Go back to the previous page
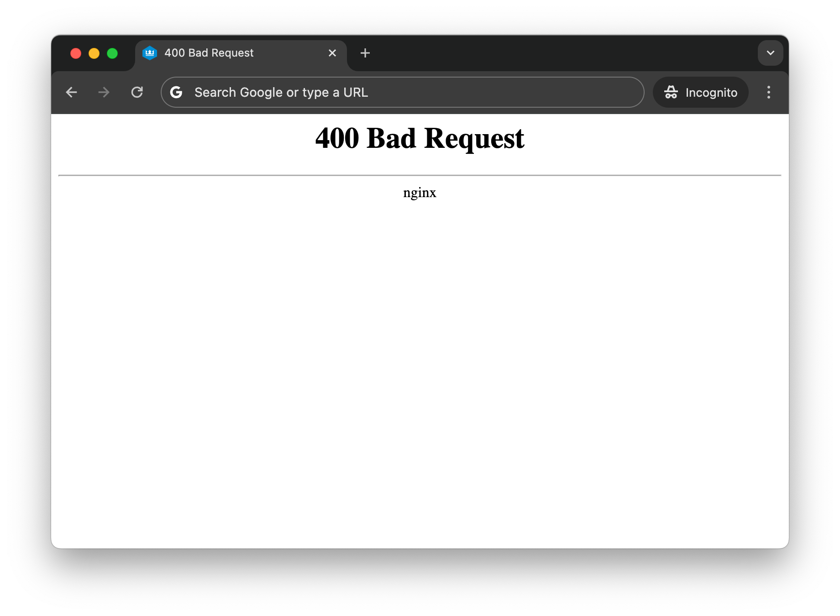 72,92
